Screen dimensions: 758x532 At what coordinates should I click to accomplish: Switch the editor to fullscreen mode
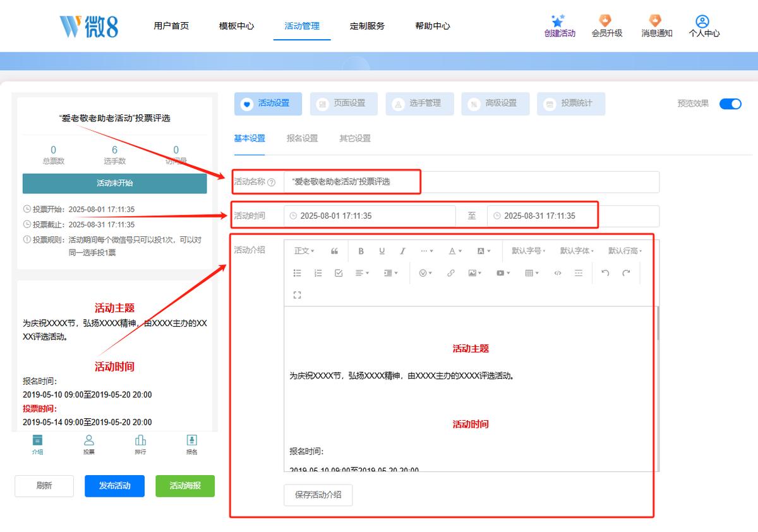click(298, 295)
